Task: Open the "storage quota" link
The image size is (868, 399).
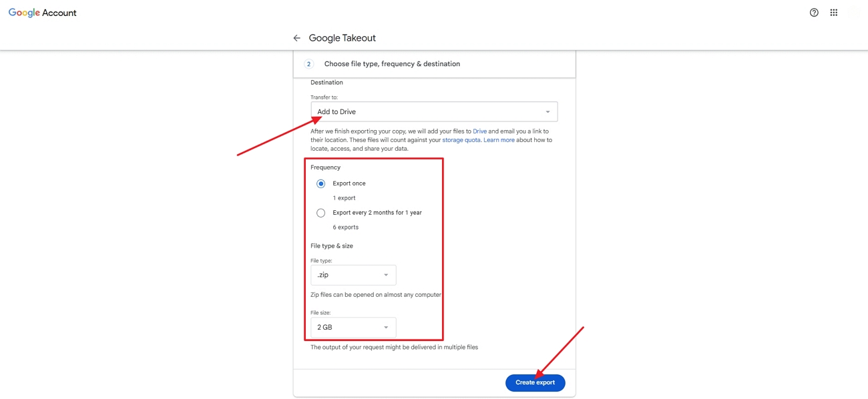Action: point(460,139)
